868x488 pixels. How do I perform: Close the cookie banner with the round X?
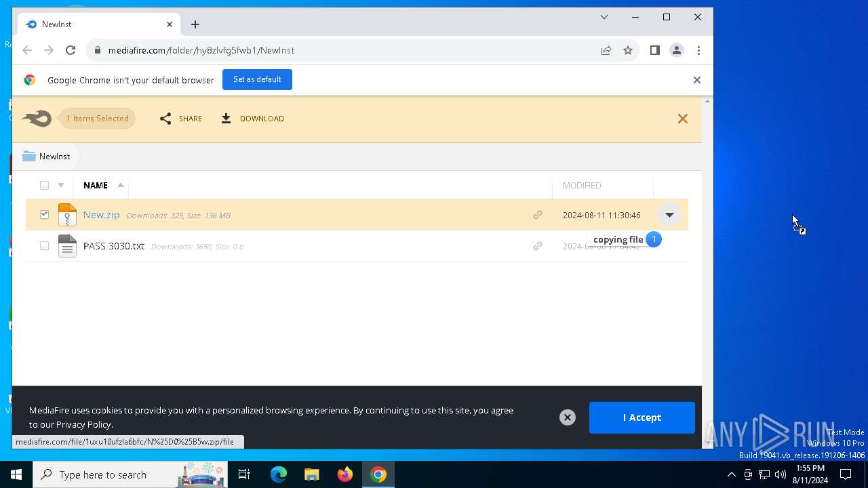[568, 418]
